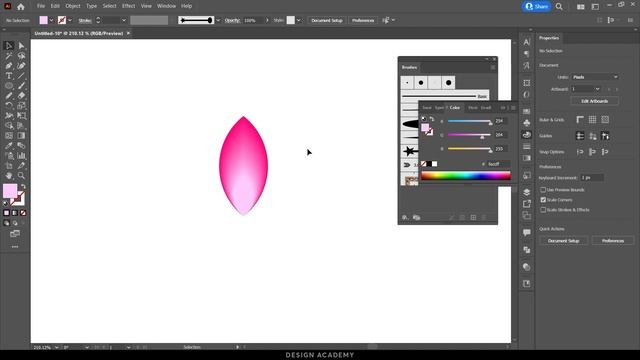640x360 pixels.
Task: Enable Scale Strokes & Effects checkbox
Action: coord(543,210)
